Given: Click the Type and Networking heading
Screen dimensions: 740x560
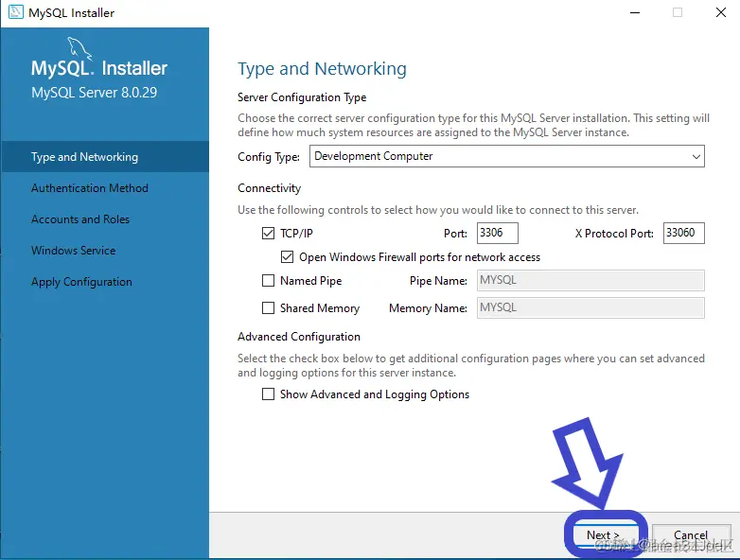Looking at the screenshot, I should (x=322, y=69).
